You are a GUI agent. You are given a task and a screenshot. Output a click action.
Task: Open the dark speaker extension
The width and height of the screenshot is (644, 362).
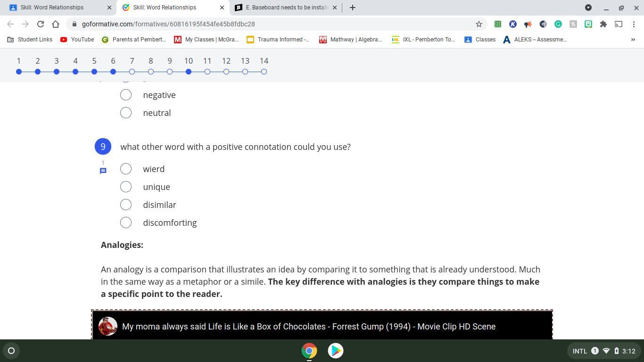click(x=543, y=24)
